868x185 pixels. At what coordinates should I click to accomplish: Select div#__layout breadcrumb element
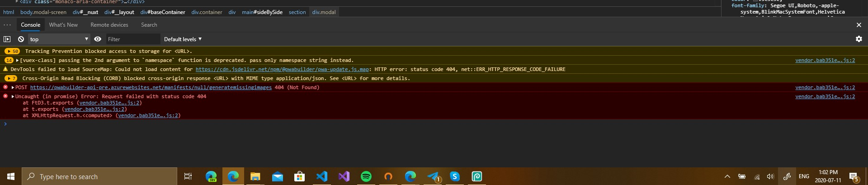(119, 12)
